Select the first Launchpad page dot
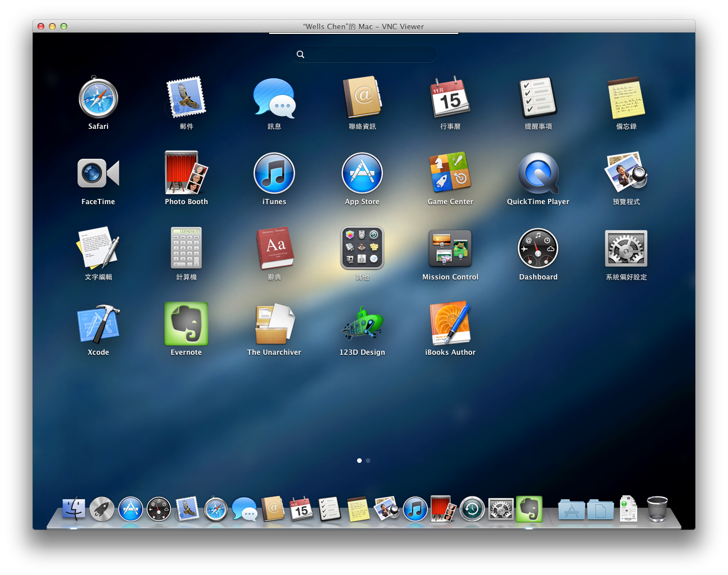728x575 pixels. click(359, 461)
